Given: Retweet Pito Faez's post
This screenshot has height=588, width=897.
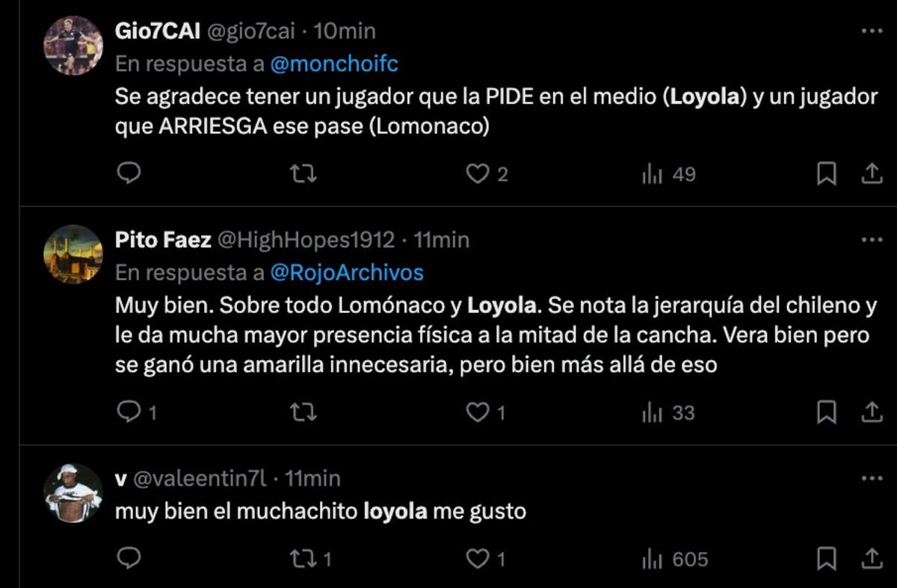Looking at the screenshot, I should [303, 412].
